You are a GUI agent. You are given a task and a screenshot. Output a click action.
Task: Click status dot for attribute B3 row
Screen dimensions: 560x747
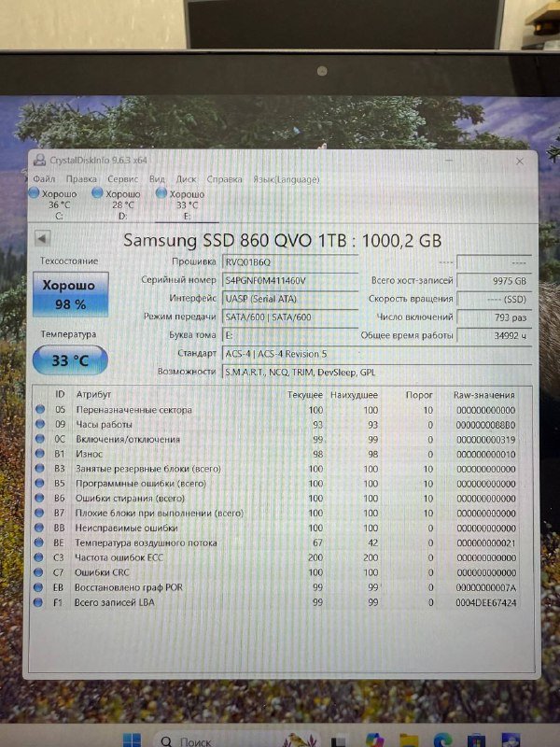pyautogui.click(x=40, y=469)
